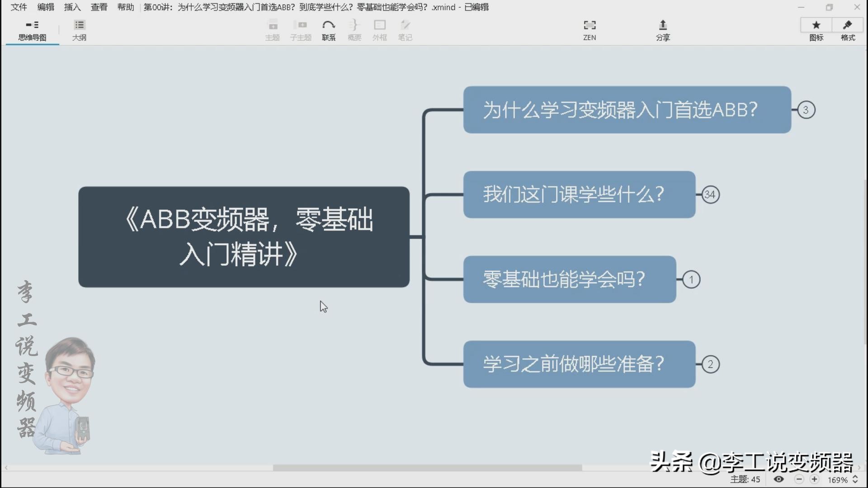Open the 概要 (summary) tool
Image resolution: width=868 pixels, height=488 pixels.
[x=354, y=29]
